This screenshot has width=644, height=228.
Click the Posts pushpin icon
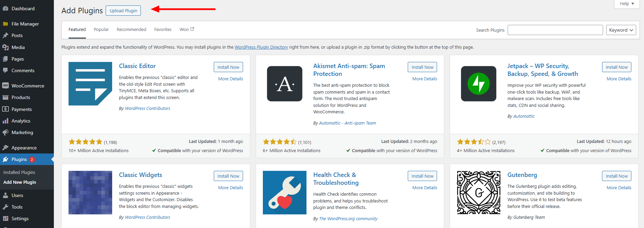click(x=5, y=35)
